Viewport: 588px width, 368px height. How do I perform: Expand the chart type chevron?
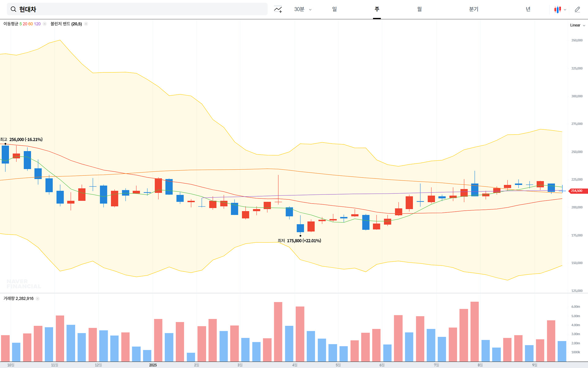[565, 10]
